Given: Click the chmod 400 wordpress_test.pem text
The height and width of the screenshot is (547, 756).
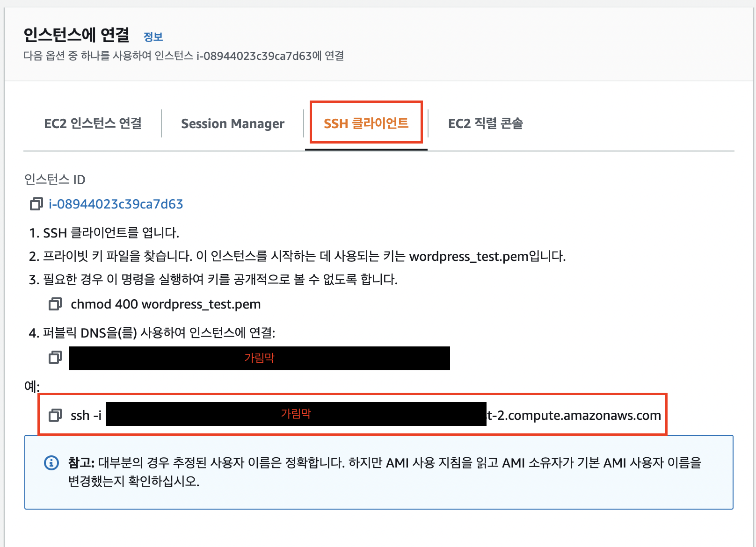Looking at the screenshot, I should pos(166,304).
